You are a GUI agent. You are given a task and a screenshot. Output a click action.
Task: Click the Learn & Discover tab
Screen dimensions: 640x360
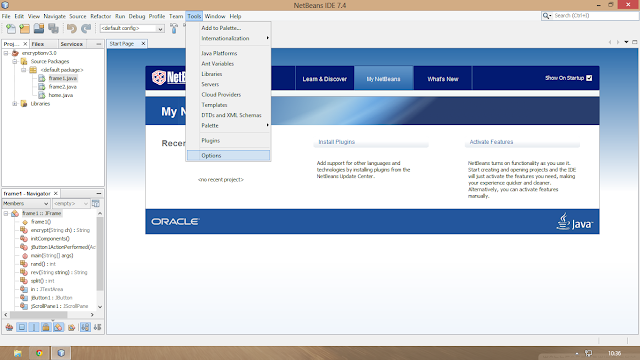coord(324,79)
